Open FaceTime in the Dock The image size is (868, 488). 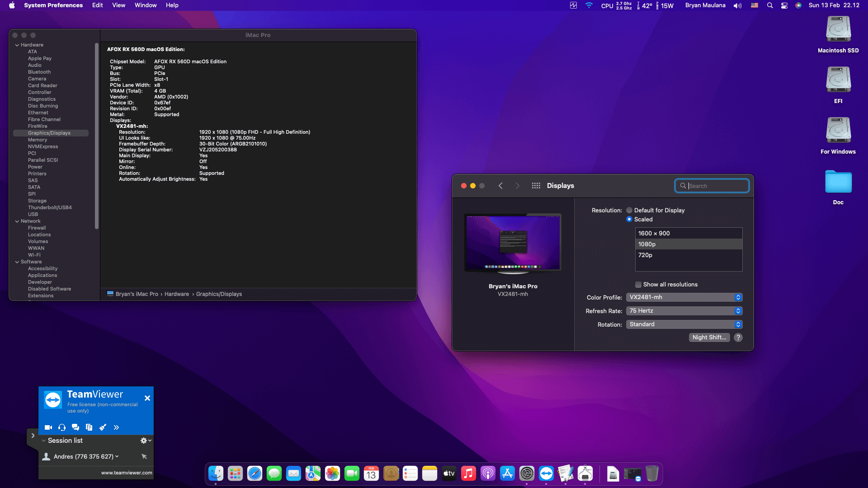click(x=352, y=474)
